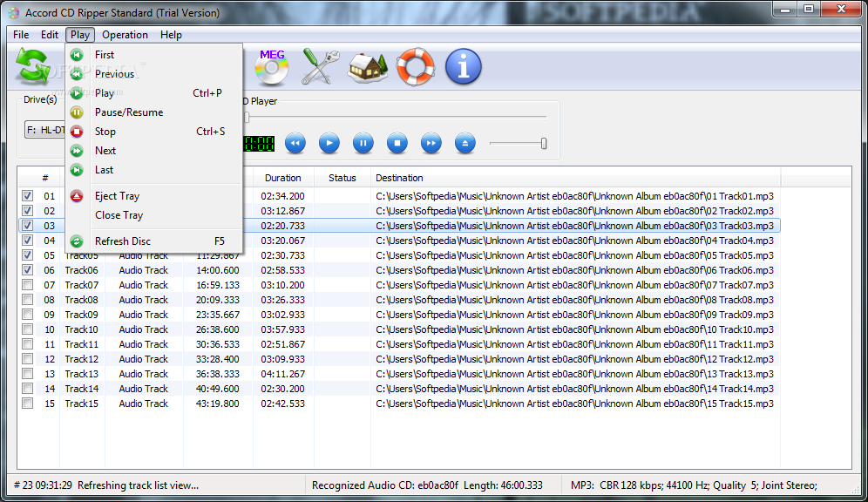
Task: Check the checkbox for track 15
Action: tap(27, 404)
